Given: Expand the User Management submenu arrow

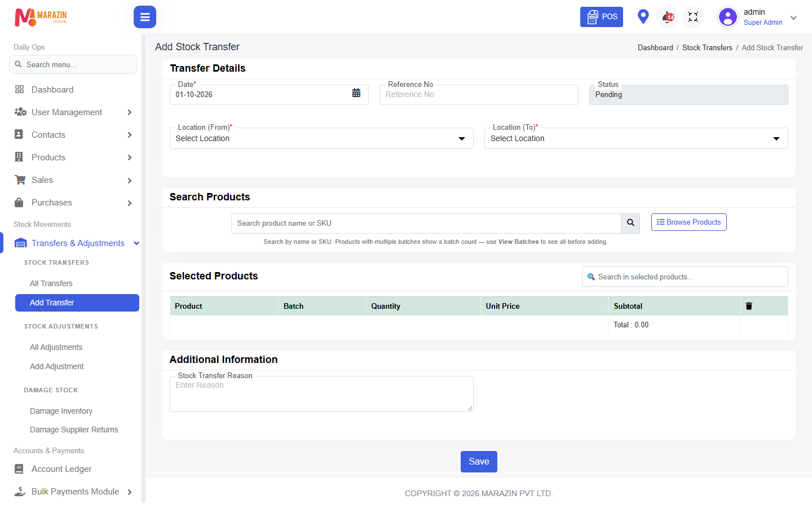Looking at the screenshot, I should (130, 112).
